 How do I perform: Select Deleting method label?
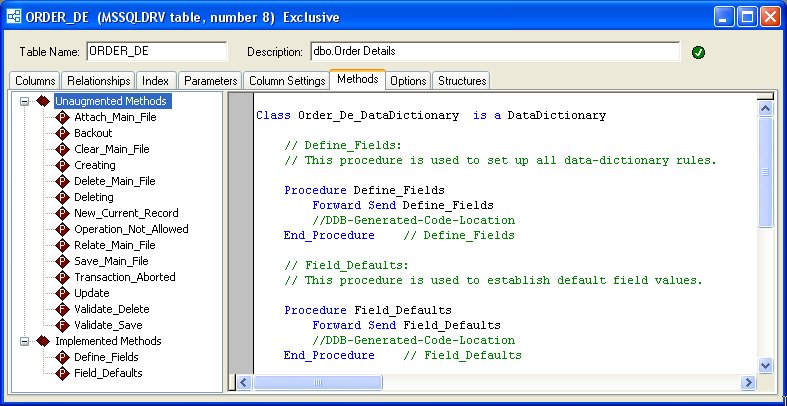(x=94, y=197)
